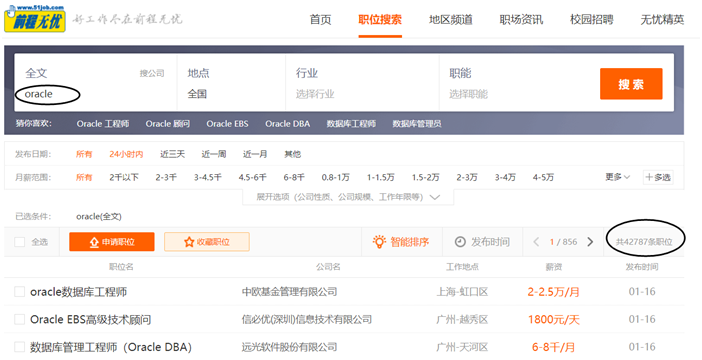This screenshot has width=702, height=360.
Task: Open 数据库管理工程师 (Oracle DBA) job listing
Action: point(111,347)
